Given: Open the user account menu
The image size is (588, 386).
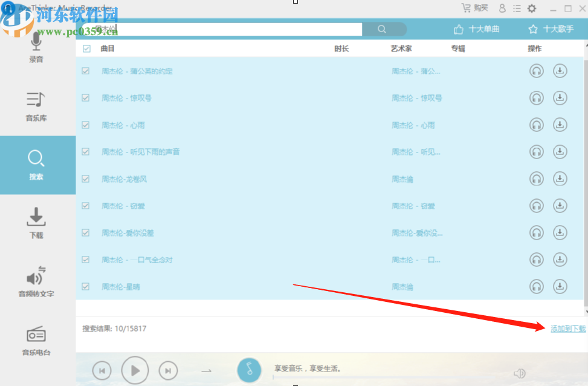Looking at the screenshot, I should coord(502,8).
